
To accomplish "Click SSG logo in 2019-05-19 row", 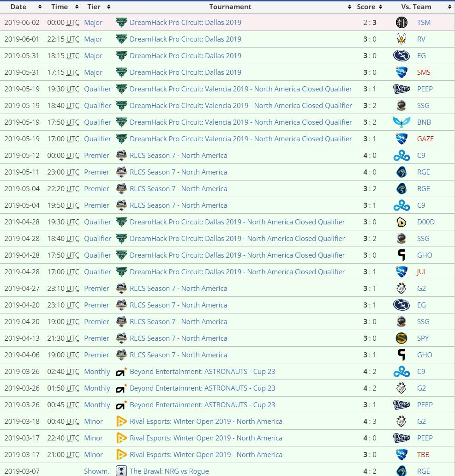I will tap(401, 106).
